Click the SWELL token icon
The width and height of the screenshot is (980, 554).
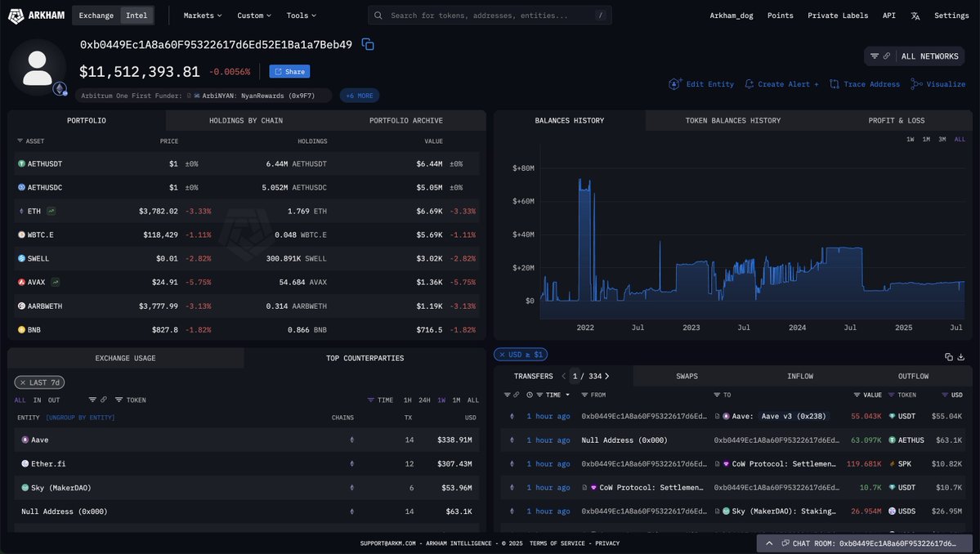(21, 258)
